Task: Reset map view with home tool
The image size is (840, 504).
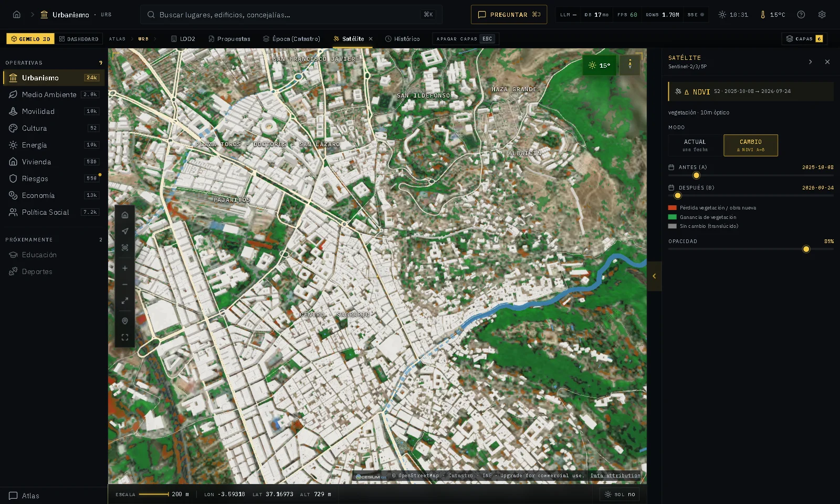Action: pos(125,215)
